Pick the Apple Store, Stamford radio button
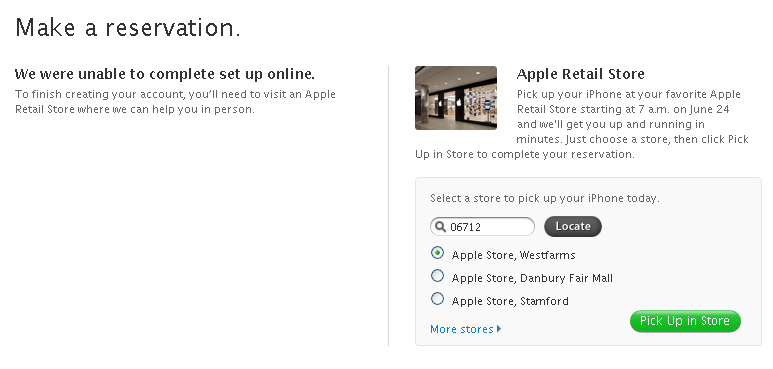Screen dimensions: 773x369 click(x=437, y=299)
